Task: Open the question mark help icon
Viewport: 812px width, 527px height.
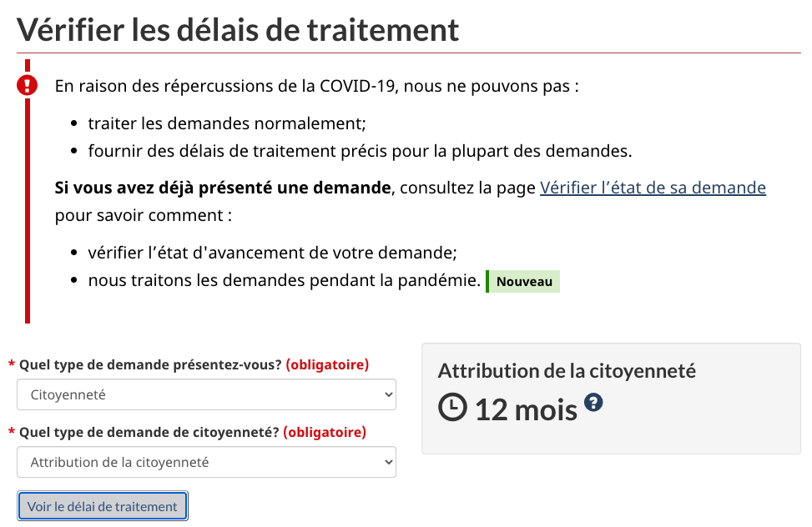Action: (x=593, y=403)
